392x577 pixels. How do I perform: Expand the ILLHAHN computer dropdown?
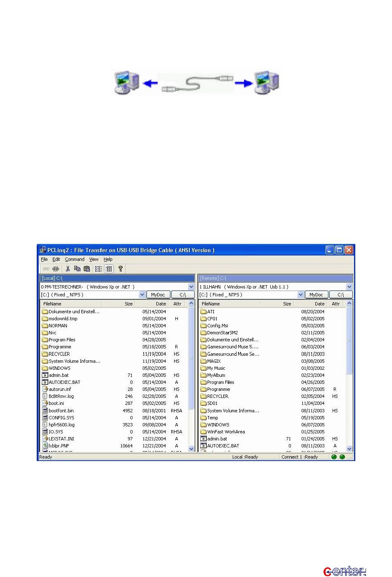tap(349, 287)
